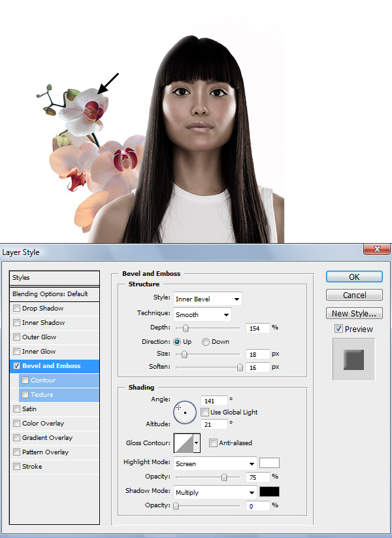Click shadow Opacity value field 0
This screenshot has height=538, width=392.
tap(257, 506)
